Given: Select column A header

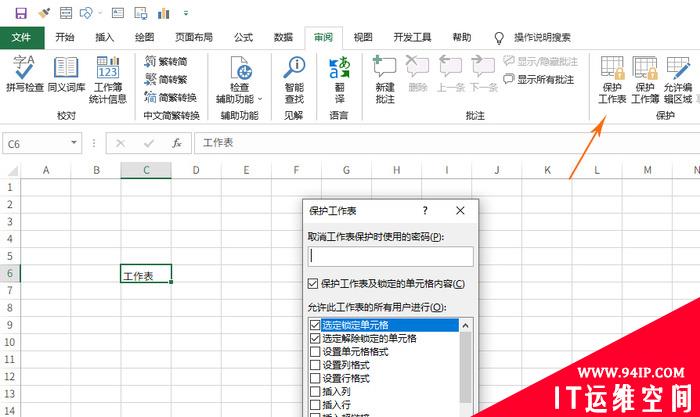Looking at the screenshot, I should pos(46,170).
